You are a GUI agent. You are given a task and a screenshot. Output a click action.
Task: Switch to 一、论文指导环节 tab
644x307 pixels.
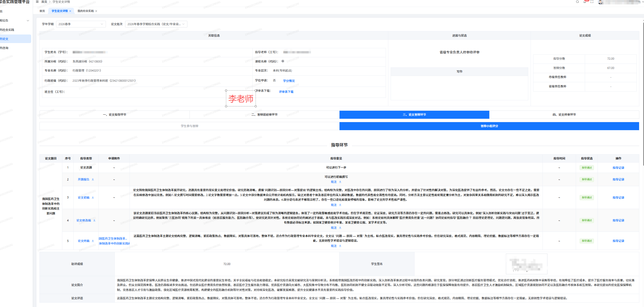pos(114,115)
